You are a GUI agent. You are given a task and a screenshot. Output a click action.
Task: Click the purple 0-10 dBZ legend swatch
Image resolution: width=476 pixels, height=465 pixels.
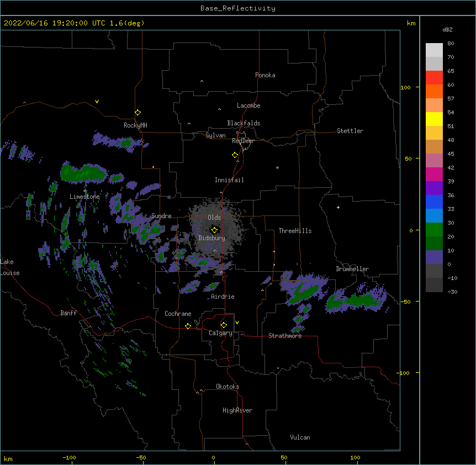(x=434, y=257)
